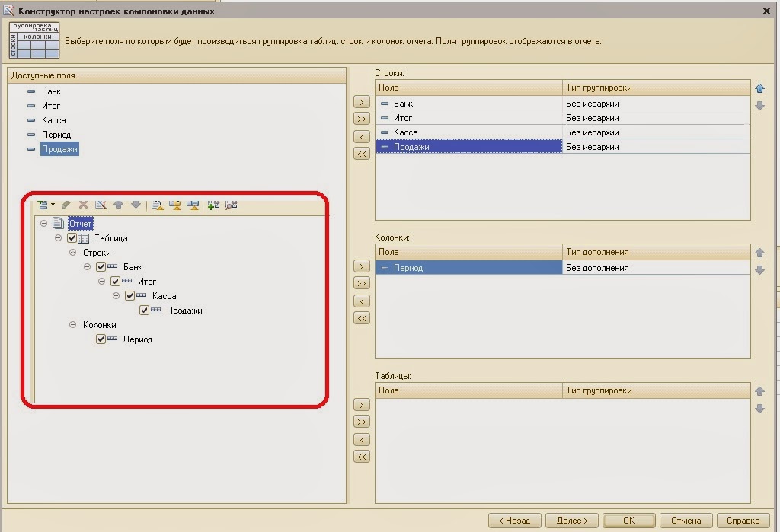780x532 pixels.
Task: Click the move down arrow in tree toolbar
Action: (136, 205)
